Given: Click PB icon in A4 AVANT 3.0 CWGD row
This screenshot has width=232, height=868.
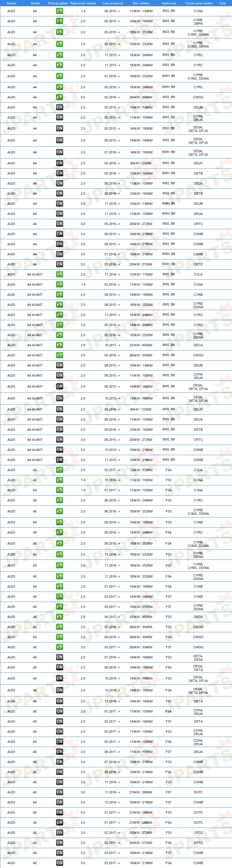Looking at the screenshot, I should (60, 355).
